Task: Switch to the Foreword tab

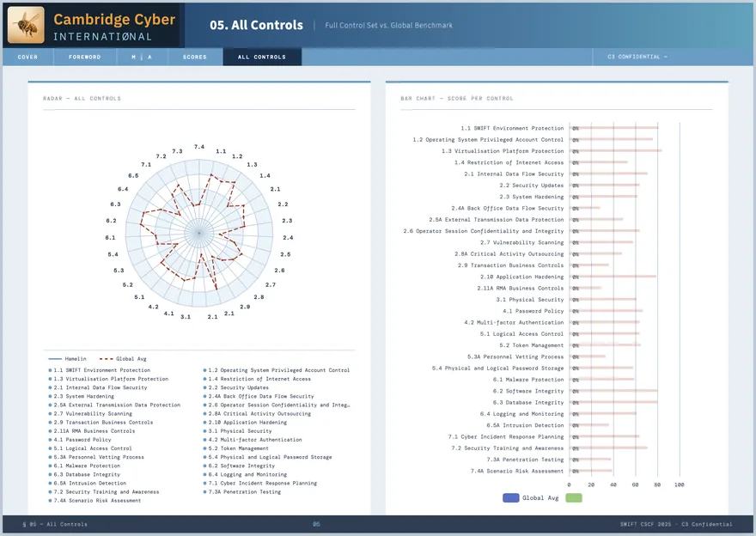Action: coord(85,57)
